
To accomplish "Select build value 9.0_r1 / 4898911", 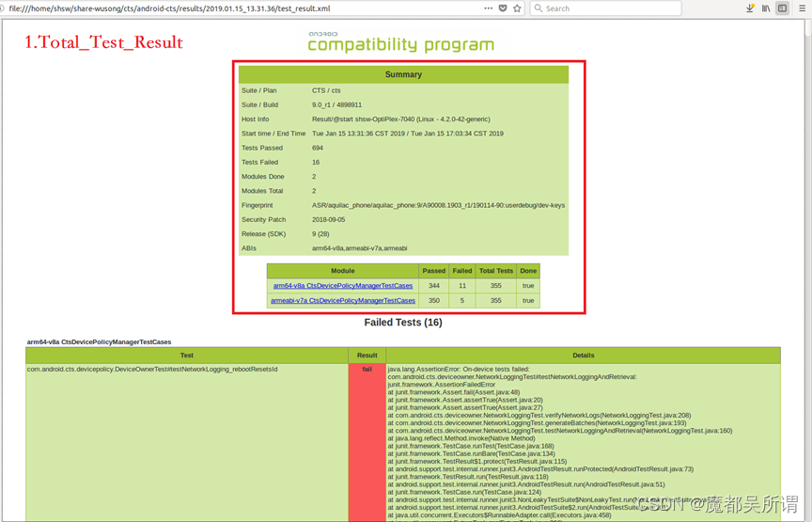I will point(336,104).
